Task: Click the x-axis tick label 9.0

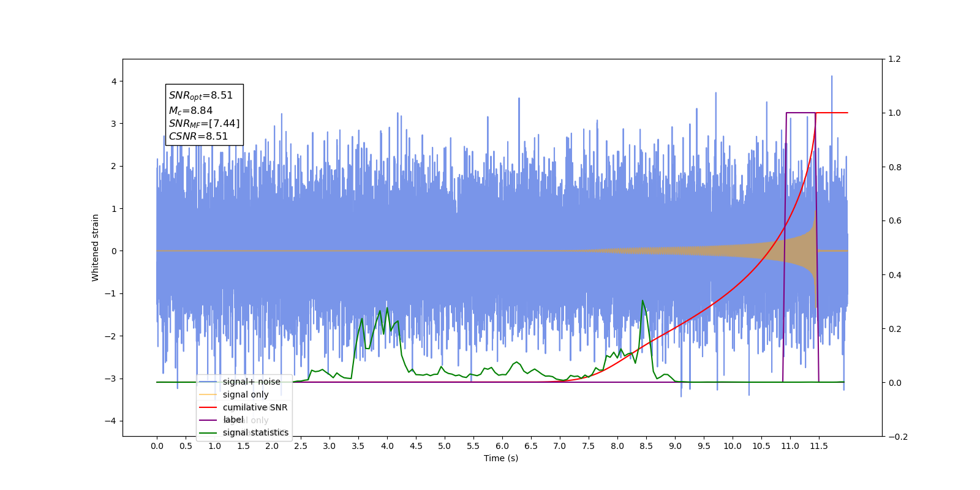Action: (675, 446)
